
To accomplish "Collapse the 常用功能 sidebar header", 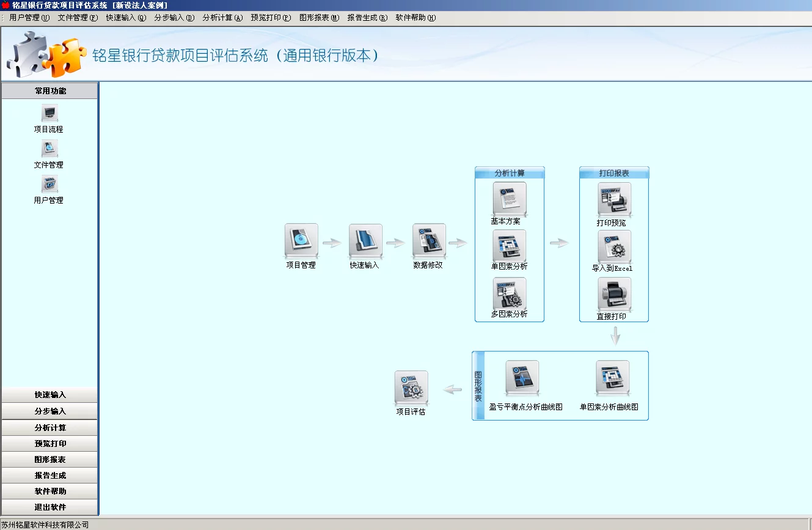I will click(49, 90).
